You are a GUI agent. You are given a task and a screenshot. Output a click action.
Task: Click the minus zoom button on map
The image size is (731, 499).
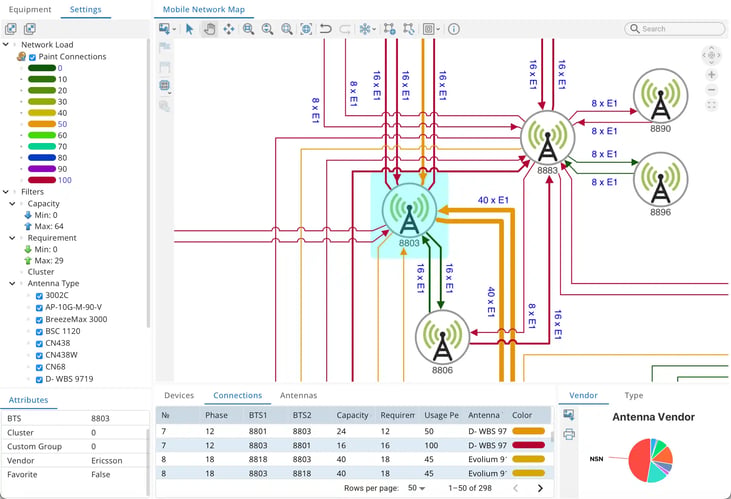[711, 90]
